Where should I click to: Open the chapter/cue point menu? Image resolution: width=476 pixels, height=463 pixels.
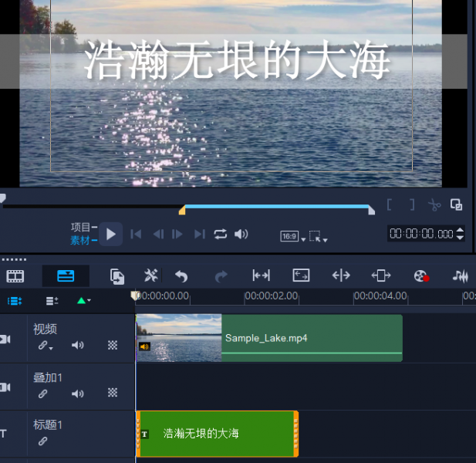tap(84, 301)
